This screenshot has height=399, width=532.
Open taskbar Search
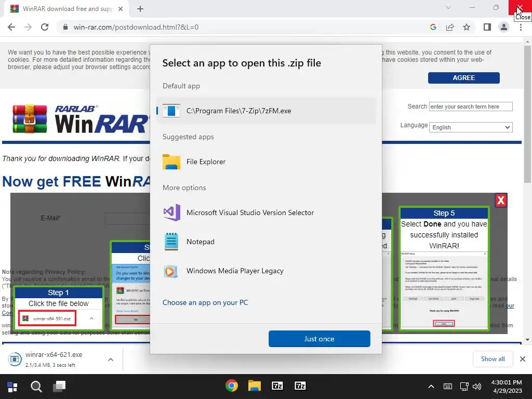tap(36, 387)
